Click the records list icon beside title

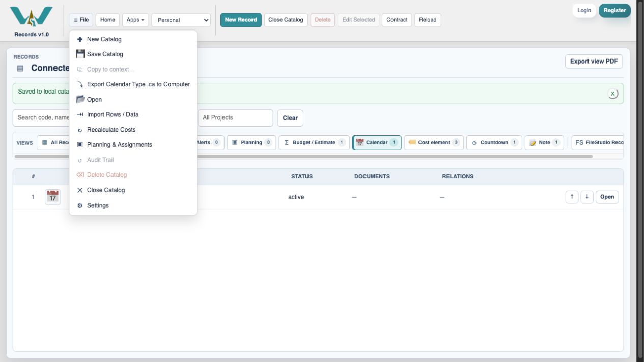pyautogui.click(x=20, y=68)
